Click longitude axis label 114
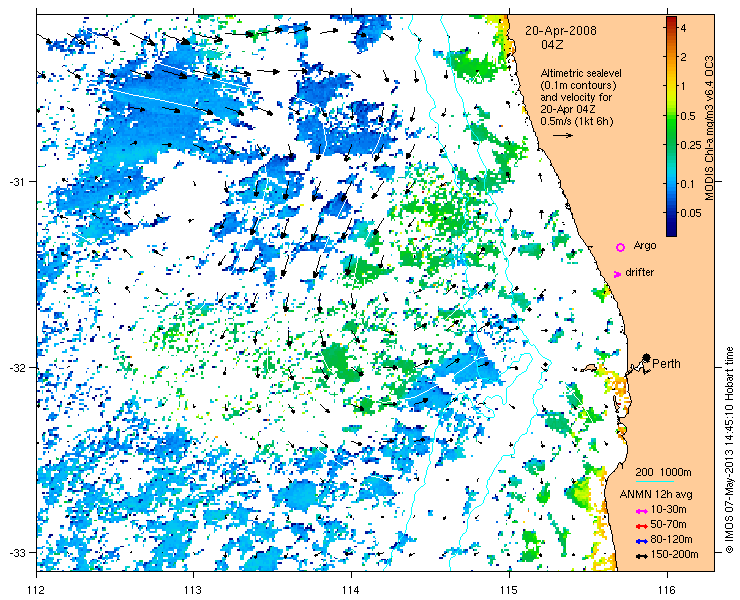Image resolution: width=740 pixels, height=600 pixels. [x=351, y=590]
